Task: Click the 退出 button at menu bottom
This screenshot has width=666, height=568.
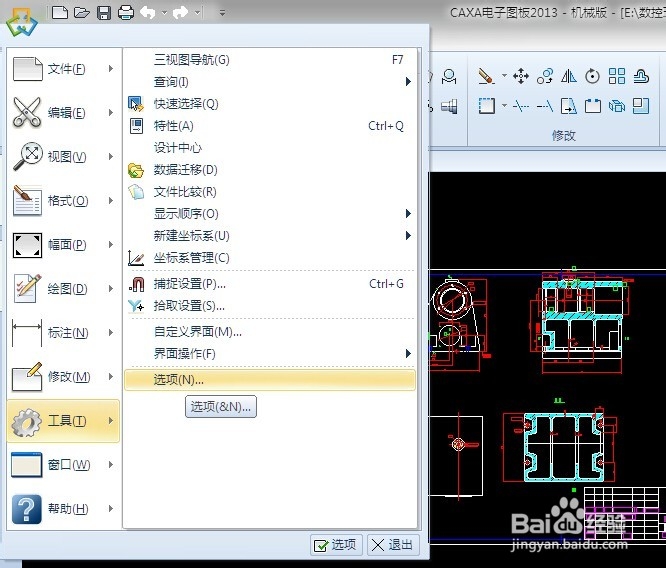Action: (393, 545)
